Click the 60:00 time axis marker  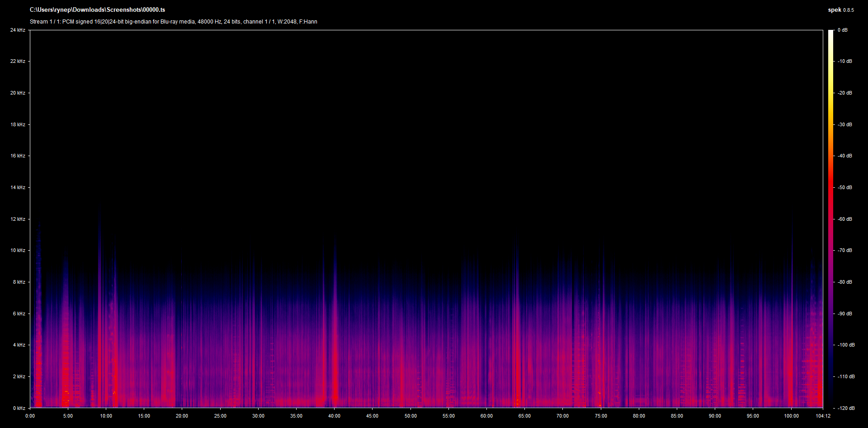tap(486, 416)
